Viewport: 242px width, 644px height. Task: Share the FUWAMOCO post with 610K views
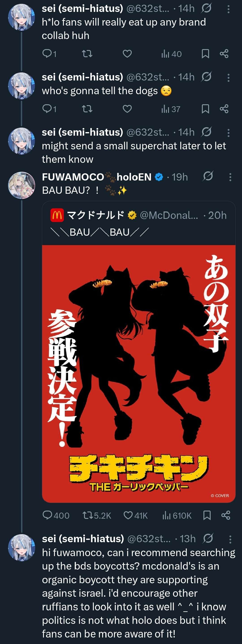pyautogui.click(x=225, y=515)
